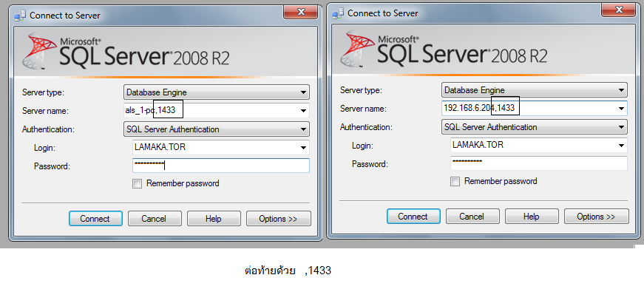Open dropdown arrow of als_1-pc,1433 server name

pyautogui.click(x=303, y=111)
